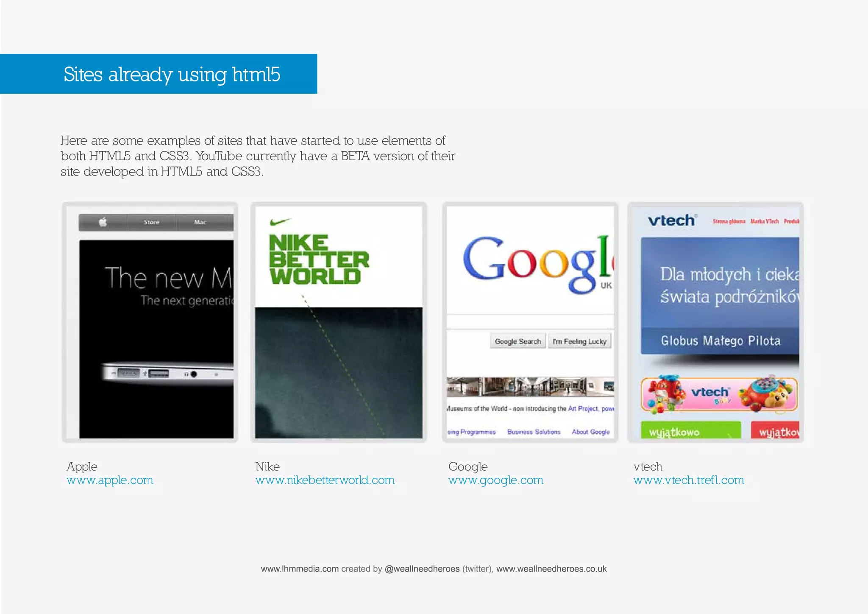This screenshot has height=614, width=868.
Task: Click the Globus Małego Pilota caption
Action: [721, 341]
